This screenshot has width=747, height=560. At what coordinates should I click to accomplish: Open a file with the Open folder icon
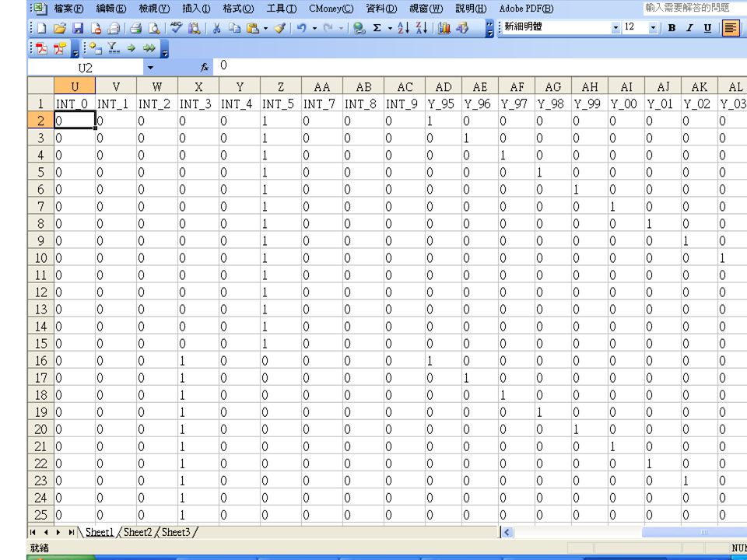click(60, 29)
